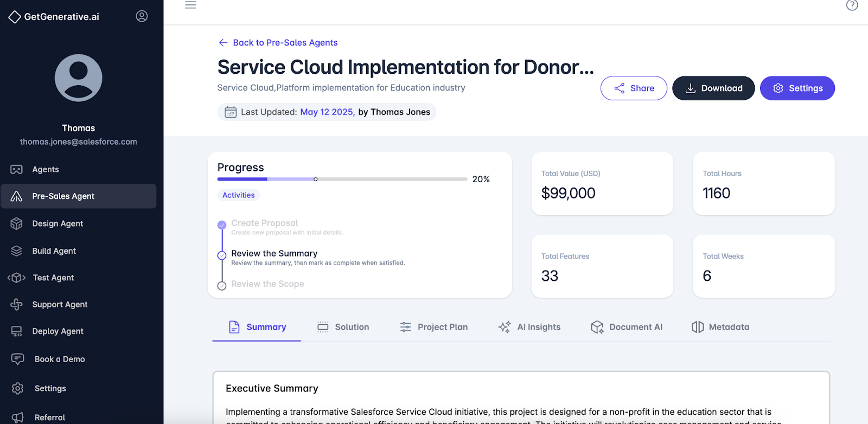868x424 pixels.
Task: Switch to the Document AI tab
Action: (x=627, y=327)
